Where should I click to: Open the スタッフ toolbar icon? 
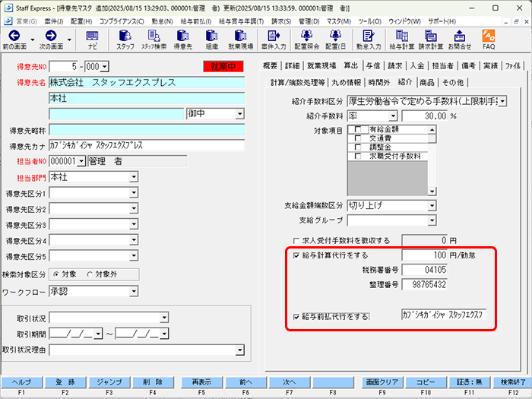(125, 36)
